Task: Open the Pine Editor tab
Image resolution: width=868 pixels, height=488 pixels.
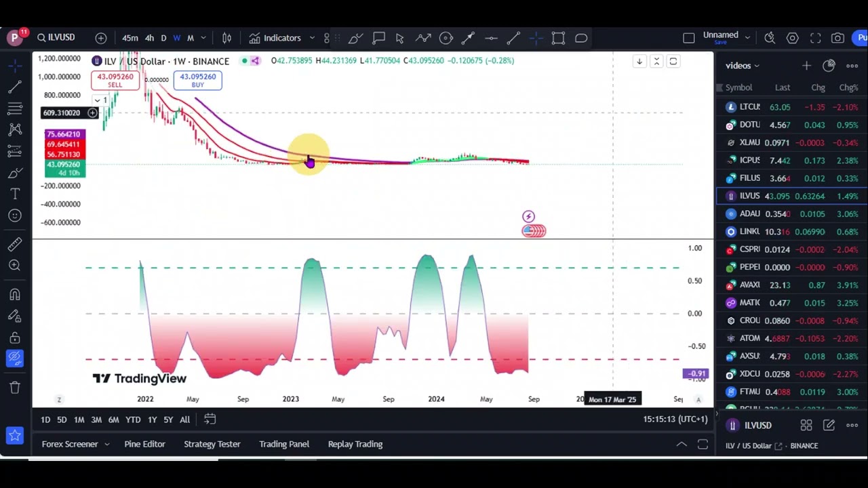Action: 144,444
